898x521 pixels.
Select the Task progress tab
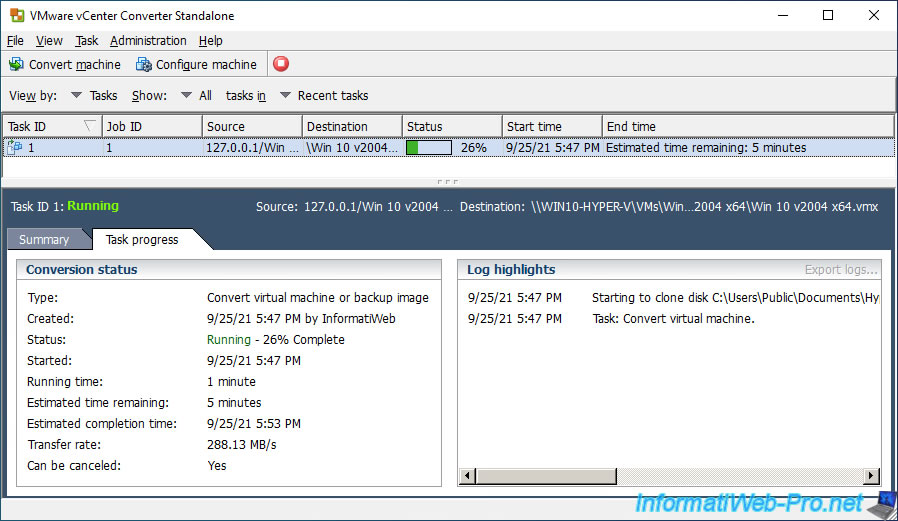142,239
